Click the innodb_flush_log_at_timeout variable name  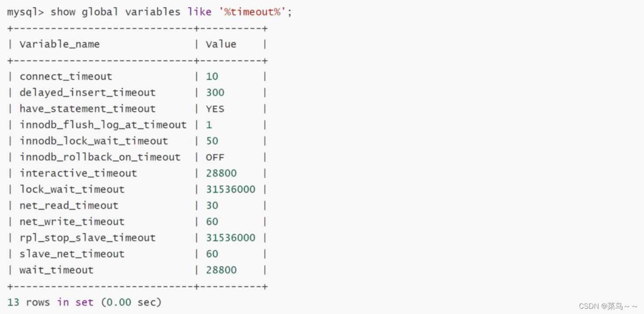pyautogui.click(x=103, y=125)
